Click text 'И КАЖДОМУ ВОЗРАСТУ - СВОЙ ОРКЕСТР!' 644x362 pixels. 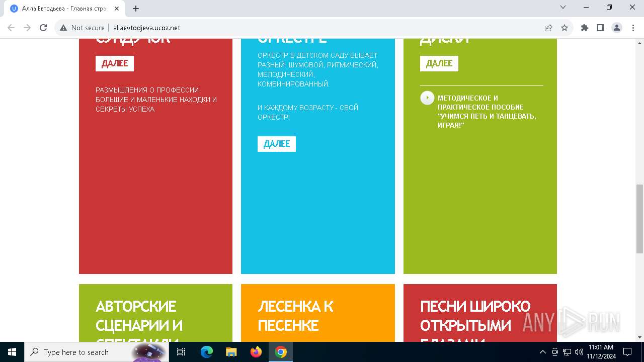coord(308,112)
